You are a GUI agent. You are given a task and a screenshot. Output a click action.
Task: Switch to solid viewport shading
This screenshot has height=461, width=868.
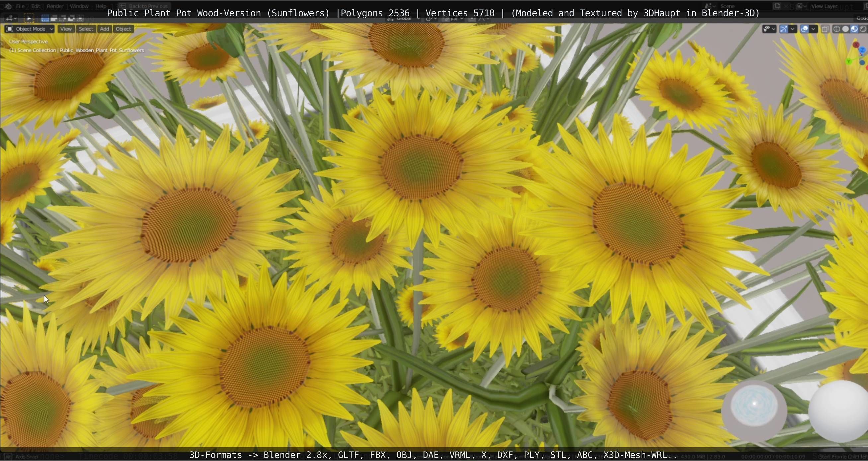pyautogui.click(x=845, y=29)
